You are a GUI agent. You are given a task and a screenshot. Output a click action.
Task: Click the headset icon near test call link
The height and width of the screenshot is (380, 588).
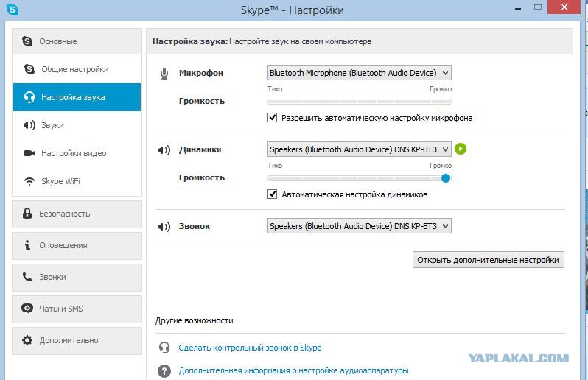164,348
